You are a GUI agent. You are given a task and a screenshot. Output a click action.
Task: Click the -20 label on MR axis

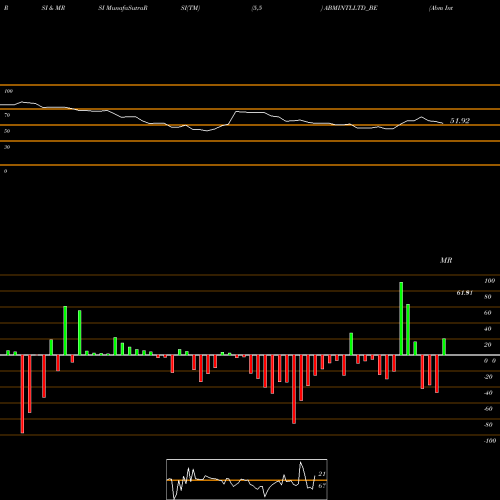[488, 377]
